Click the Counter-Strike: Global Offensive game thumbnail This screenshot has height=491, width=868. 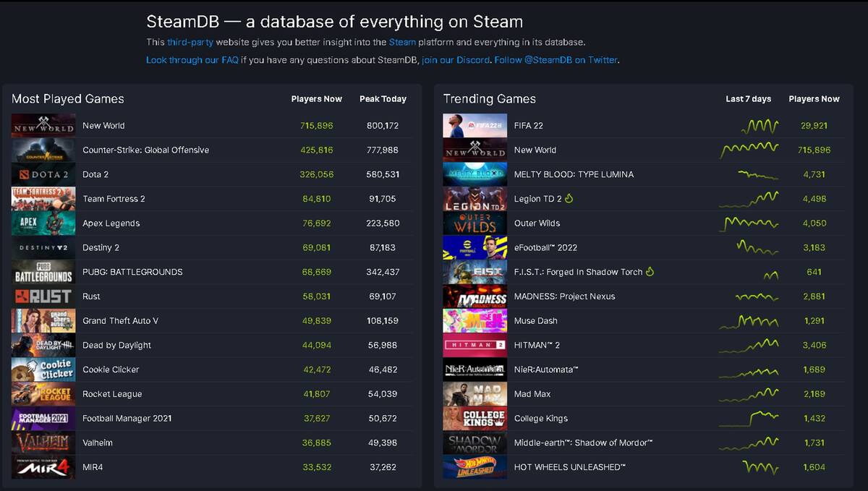pos(43,150)
